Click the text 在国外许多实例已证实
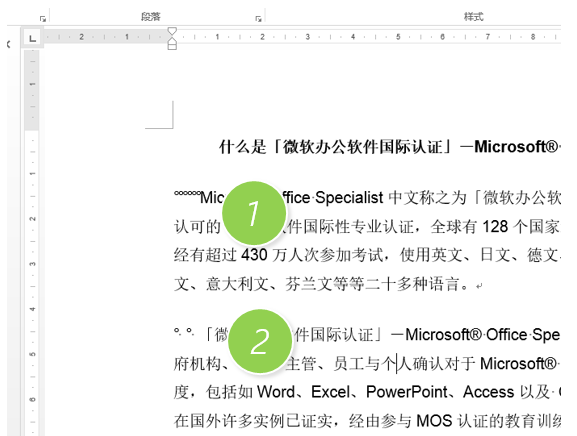This screenshot has width=577, height=436. [x=253, y=421]
